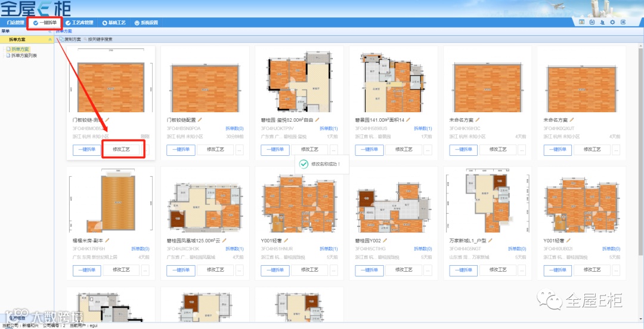Open the gear settings icon top-right

[612, 22]
